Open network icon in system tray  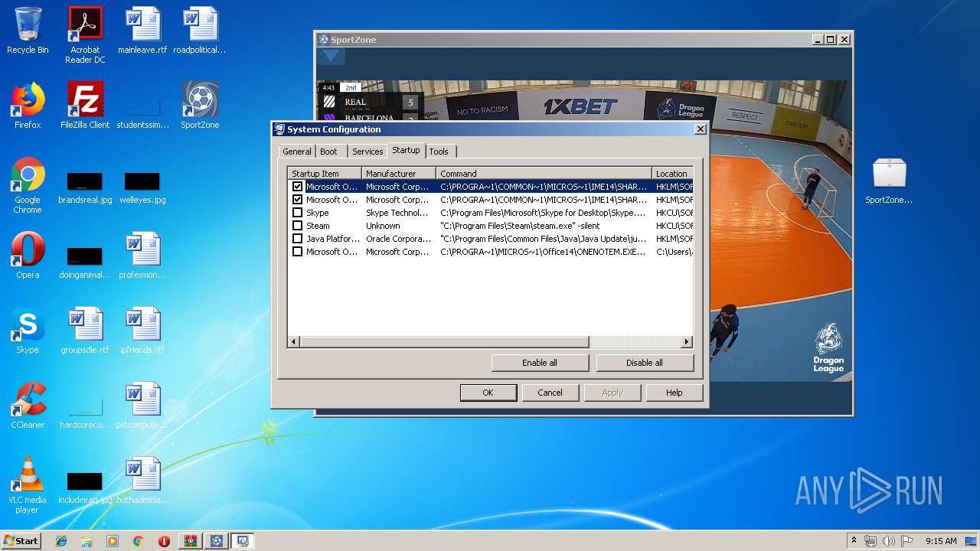pos(870,541)
